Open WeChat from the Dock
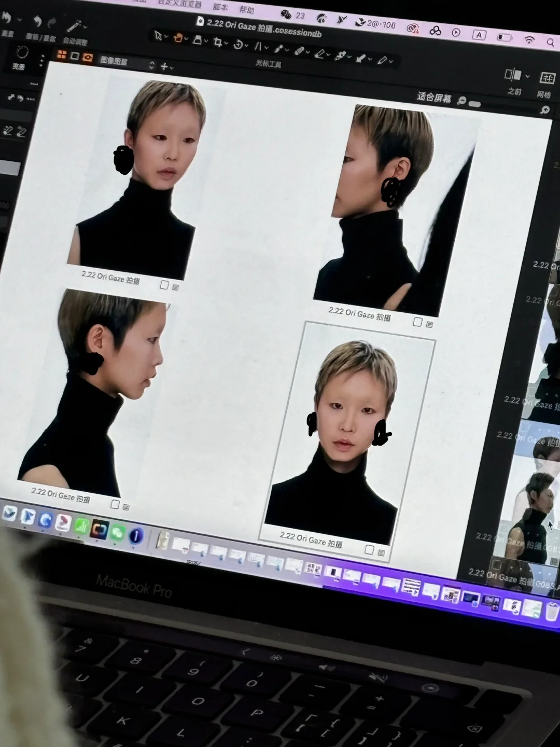 (x=117, y=533)
